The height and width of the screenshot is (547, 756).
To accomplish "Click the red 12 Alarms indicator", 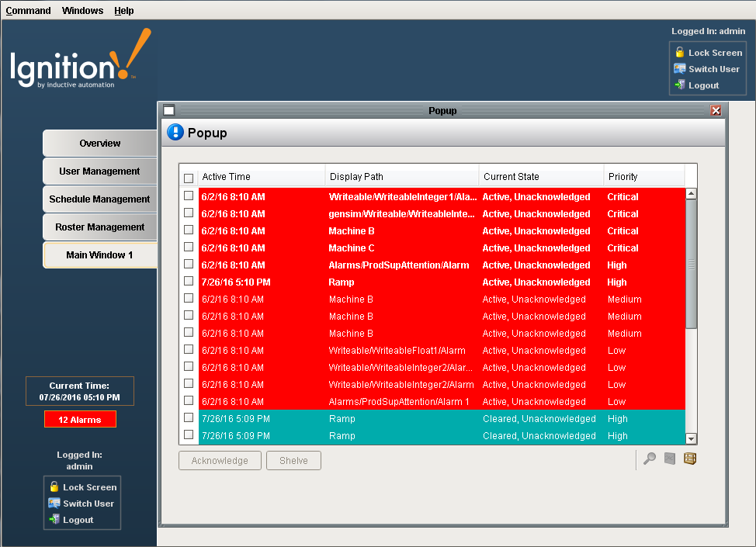I will [x=80, y=420].
